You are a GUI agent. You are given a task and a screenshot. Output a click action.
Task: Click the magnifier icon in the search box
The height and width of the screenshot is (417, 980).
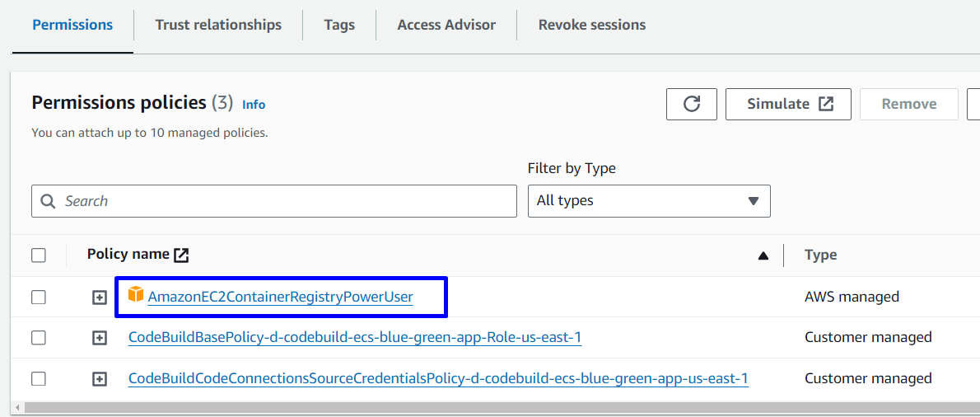pyautogui.click(x=49, y=201)
